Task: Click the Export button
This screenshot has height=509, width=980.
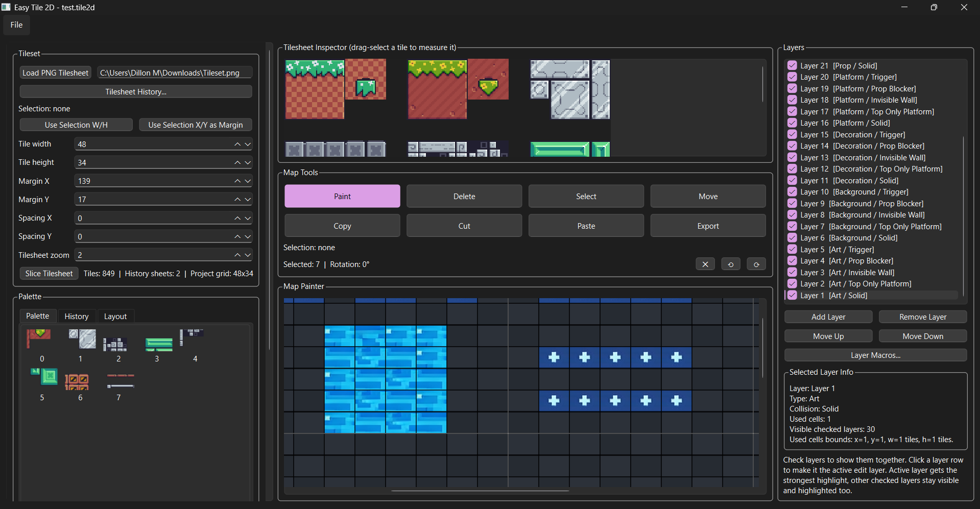Action: point(708,226)
